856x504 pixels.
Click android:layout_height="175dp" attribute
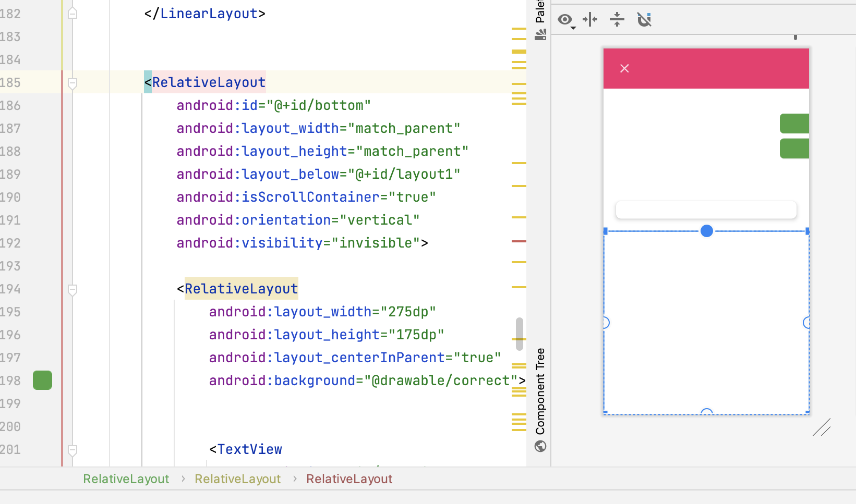pyautogui.click(x=327, y=335)
